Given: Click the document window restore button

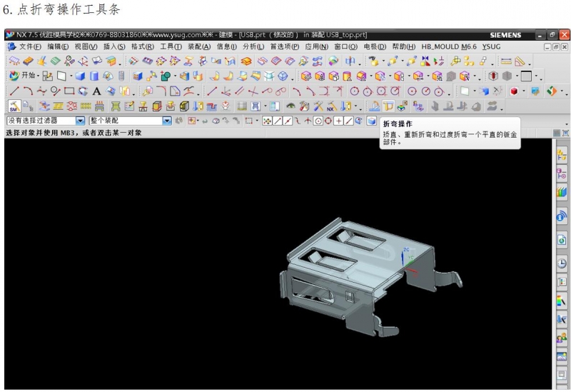Looking at the screenshot, I should (556, 46).
